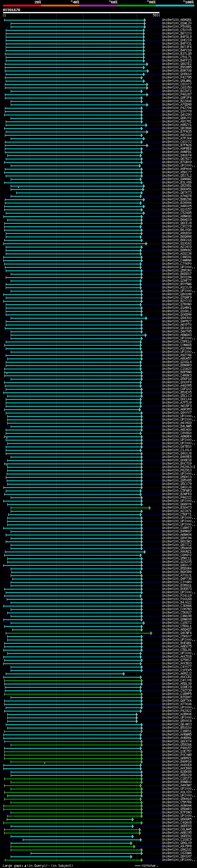Image resolution: width=197 pixels, height=868 pixels.
Task: Click the UniRef100_Q307Y8 label
Action: (176, 111)
